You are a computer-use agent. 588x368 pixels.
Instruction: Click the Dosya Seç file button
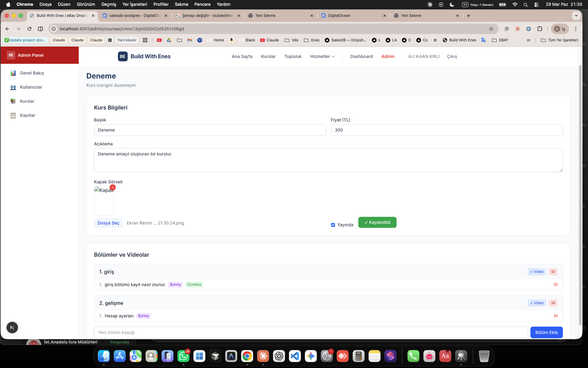click(108, 223)
